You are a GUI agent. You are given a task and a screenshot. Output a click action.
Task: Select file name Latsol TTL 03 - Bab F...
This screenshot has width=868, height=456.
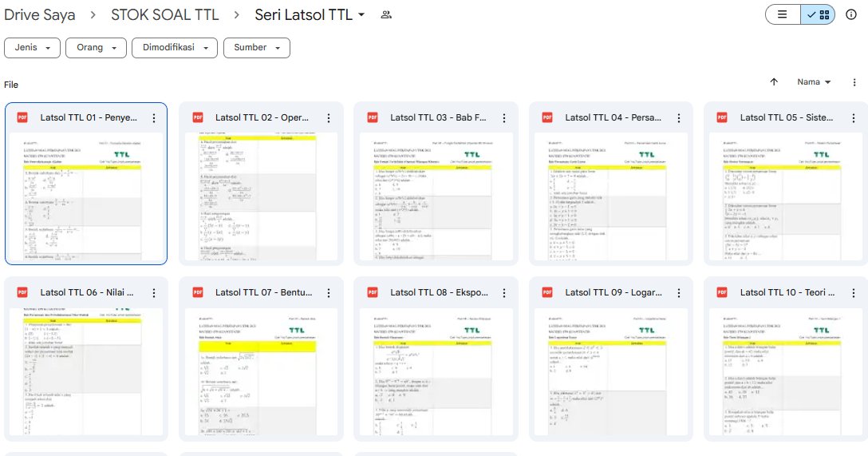(x=438, y=117)
